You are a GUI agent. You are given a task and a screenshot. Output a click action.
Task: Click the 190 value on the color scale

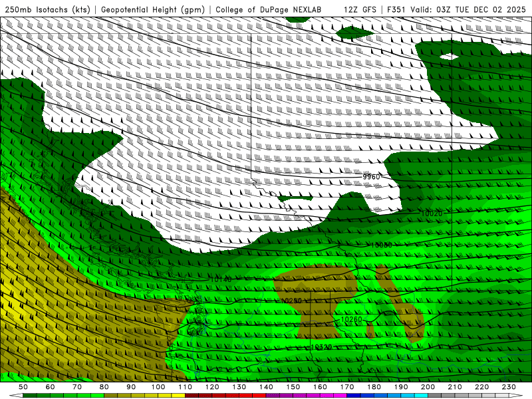[401, 387]
